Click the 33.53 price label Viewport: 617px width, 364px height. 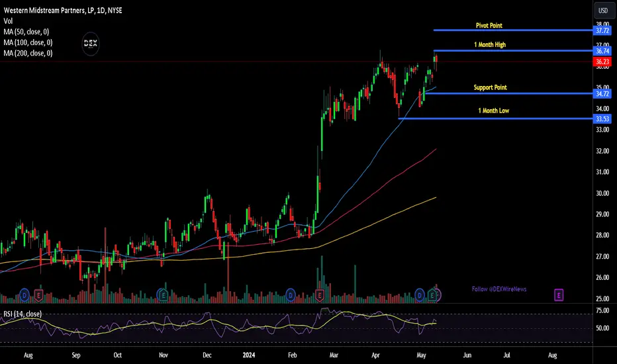(x=602, y=119)
